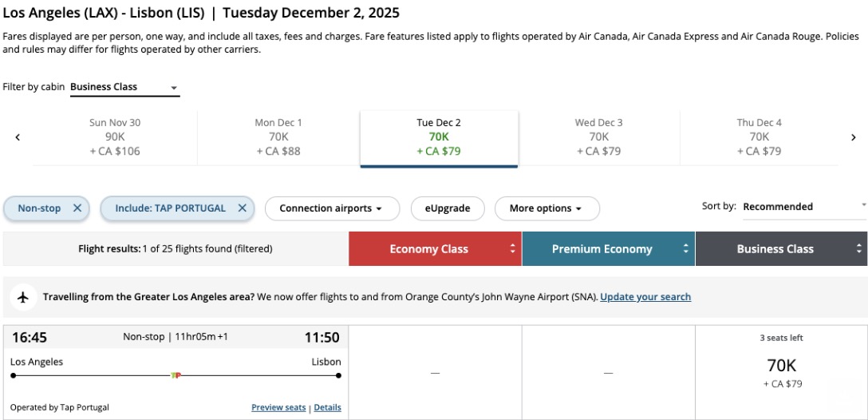
Task: Open the Sort by Recommended dropdown
Action: point(803,207)
